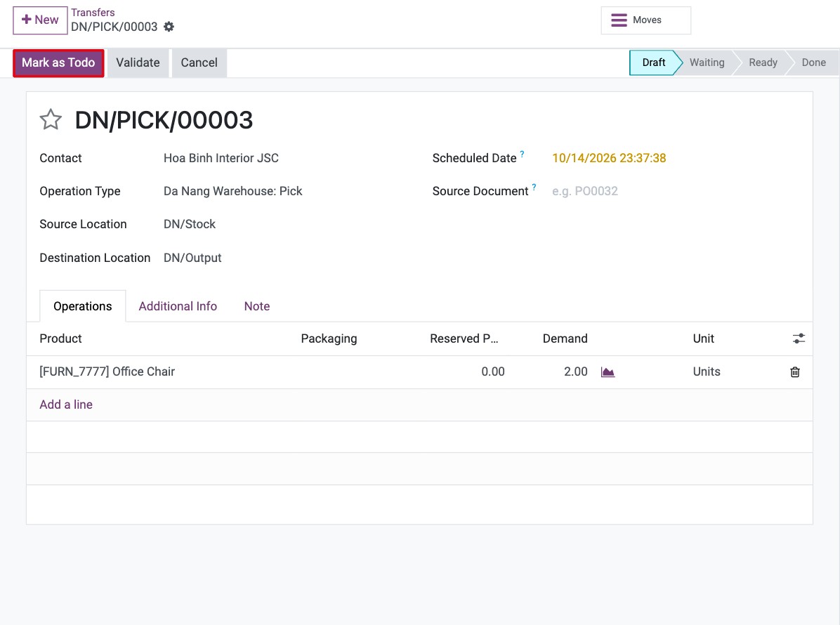Click the Packaging column header
This screenshot has height=625, width=840.
(x=329, y=338)
